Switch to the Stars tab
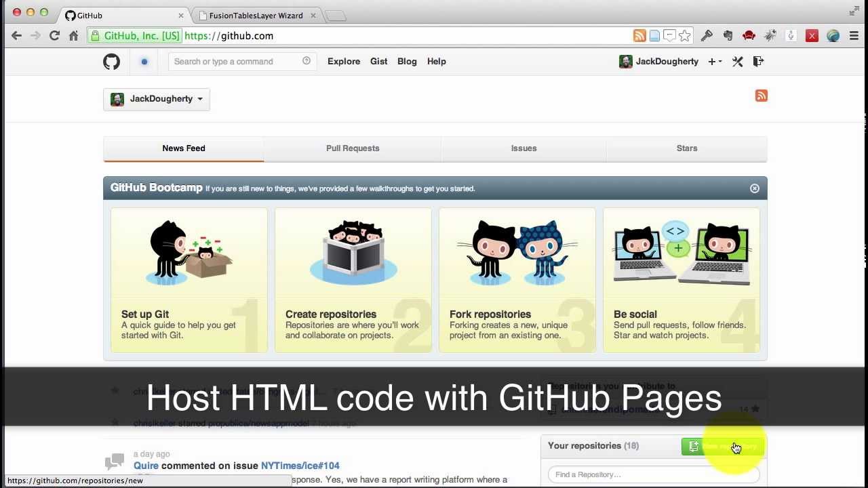Viewport: 868px width, 488px height. click(687, 148)
